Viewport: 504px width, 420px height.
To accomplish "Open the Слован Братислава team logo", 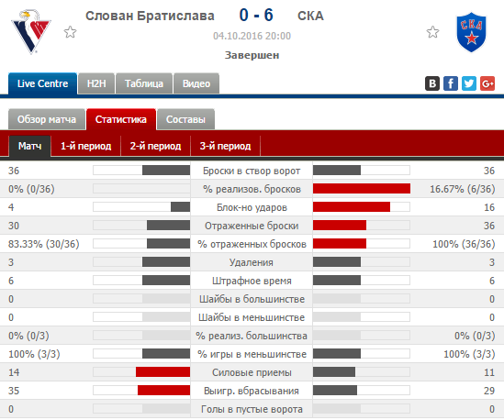I will pyautogui.click(x=31, y=32).
